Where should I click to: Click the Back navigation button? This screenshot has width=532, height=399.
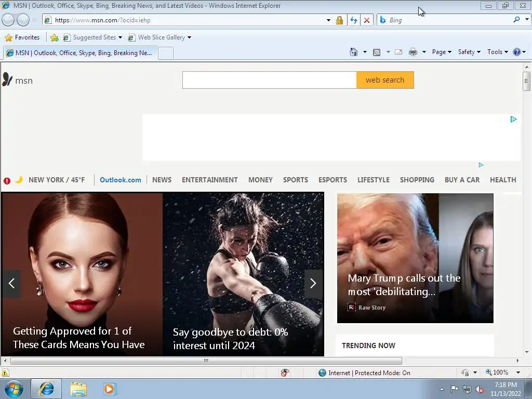pyautogui.click(x=8, y=20)
